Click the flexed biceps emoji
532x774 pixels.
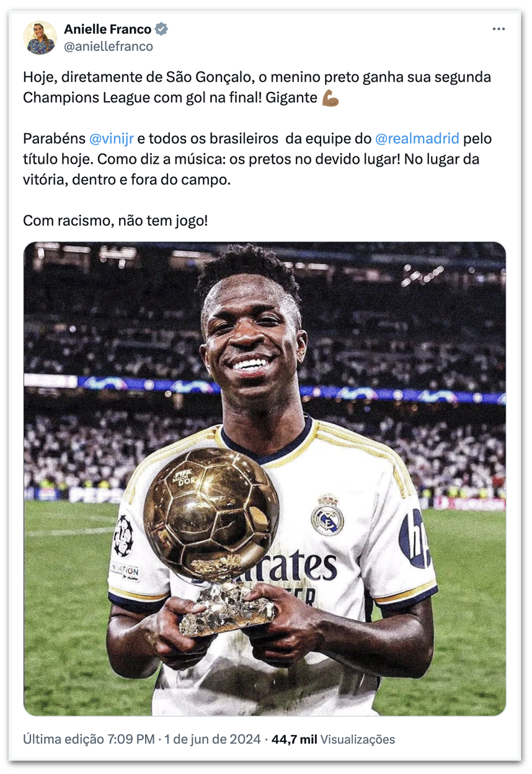pos(330,98)
